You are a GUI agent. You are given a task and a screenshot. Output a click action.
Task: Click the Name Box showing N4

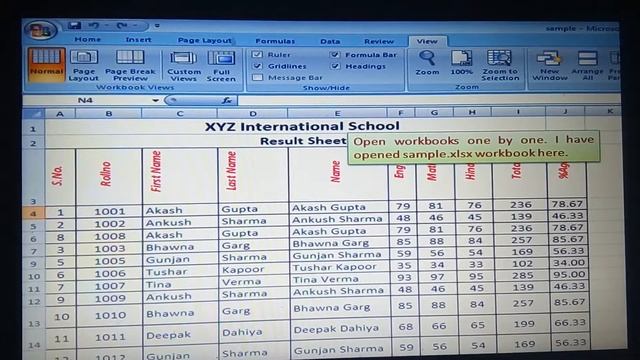[x=86, y=100]
